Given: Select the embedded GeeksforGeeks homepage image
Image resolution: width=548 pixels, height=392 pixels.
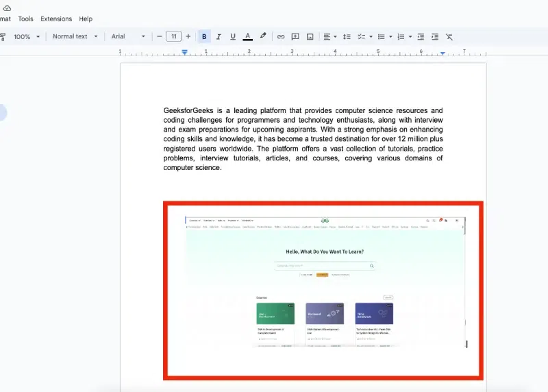Looking at the screenshot, I should tap(325, 282).
